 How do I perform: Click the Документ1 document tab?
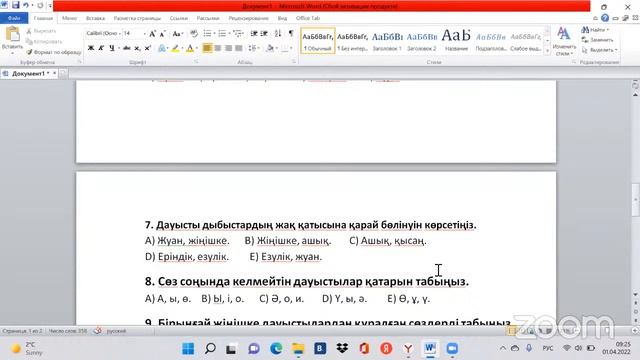(x=29, y=73)
